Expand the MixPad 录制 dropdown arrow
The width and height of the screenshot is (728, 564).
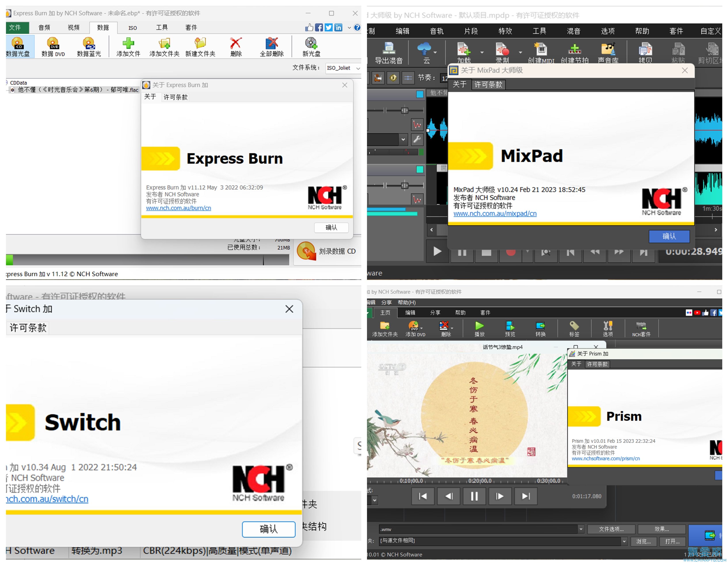520,52
